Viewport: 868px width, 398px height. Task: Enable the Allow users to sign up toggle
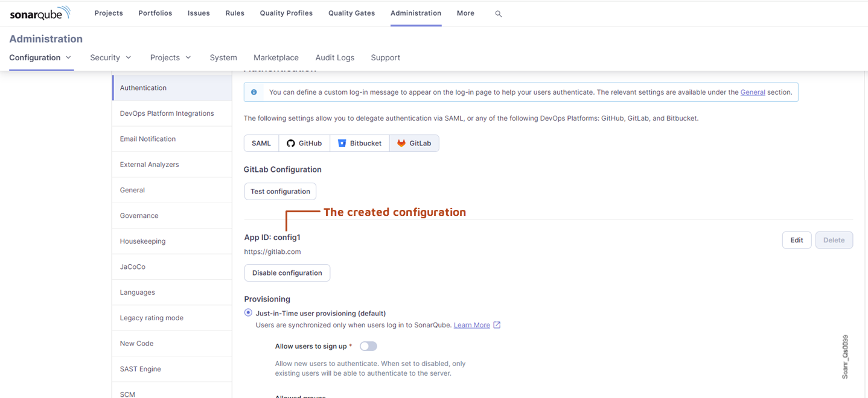click(368, 346)
